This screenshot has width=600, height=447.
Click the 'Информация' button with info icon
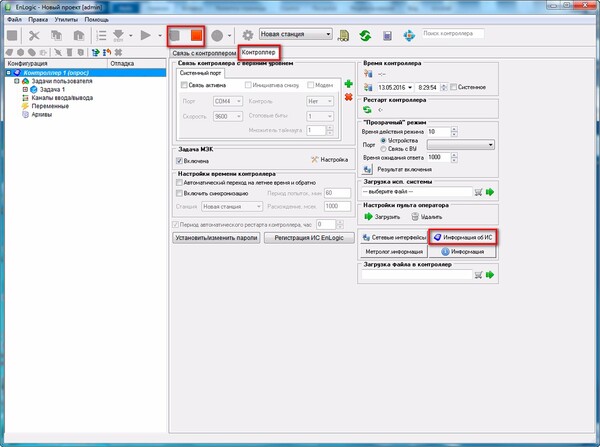click(x=463, y=251)
